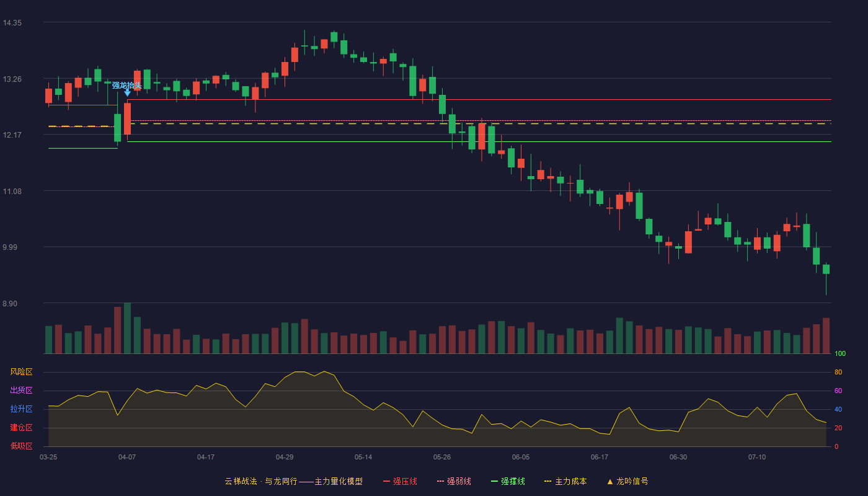This screenshot has height=496, width=868.
Task: Click the red 强压线 legend line icon
Action: 387,481
